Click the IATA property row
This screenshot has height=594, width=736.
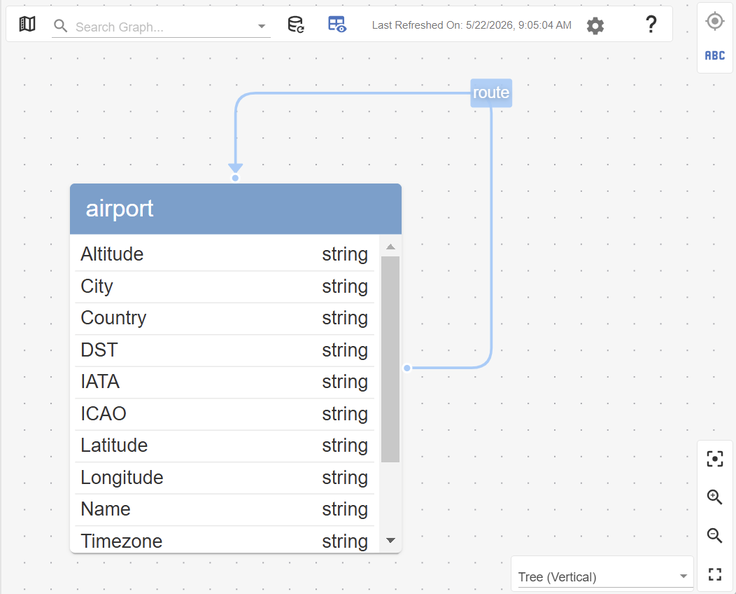[x=224, y=382]
